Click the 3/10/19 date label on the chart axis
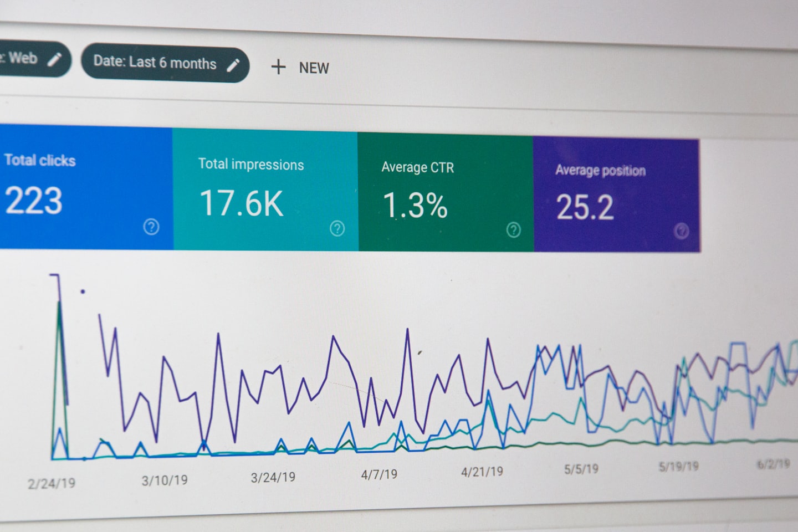This screenshot has height=532, width=798. pos(165,480)
